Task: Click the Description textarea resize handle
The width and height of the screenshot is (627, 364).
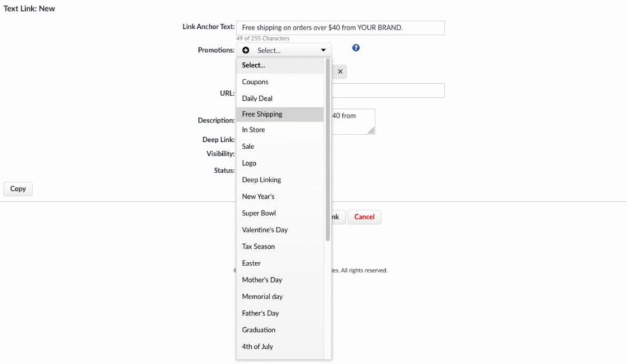Action: tap(371, 131)
